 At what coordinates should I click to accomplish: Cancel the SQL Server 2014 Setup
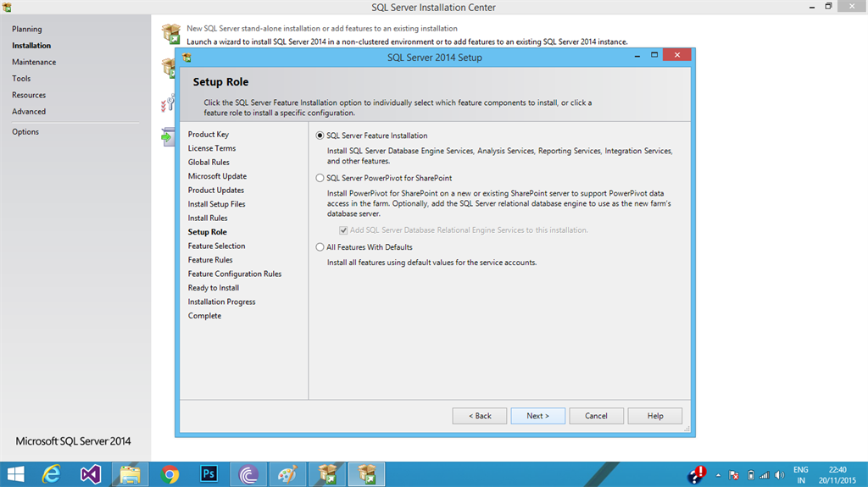click(596, 416)
